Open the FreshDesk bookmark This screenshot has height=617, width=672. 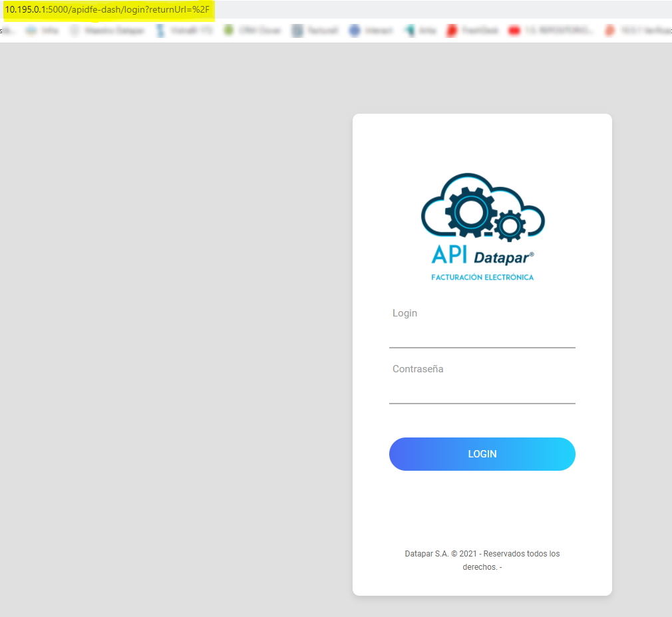tap(472, 31)
